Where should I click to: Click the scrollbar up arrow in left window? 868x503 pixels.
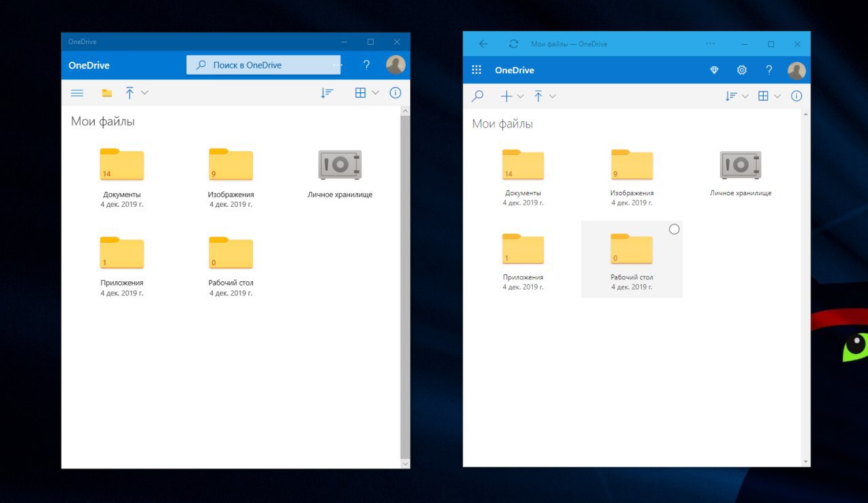tap(406, 110)
